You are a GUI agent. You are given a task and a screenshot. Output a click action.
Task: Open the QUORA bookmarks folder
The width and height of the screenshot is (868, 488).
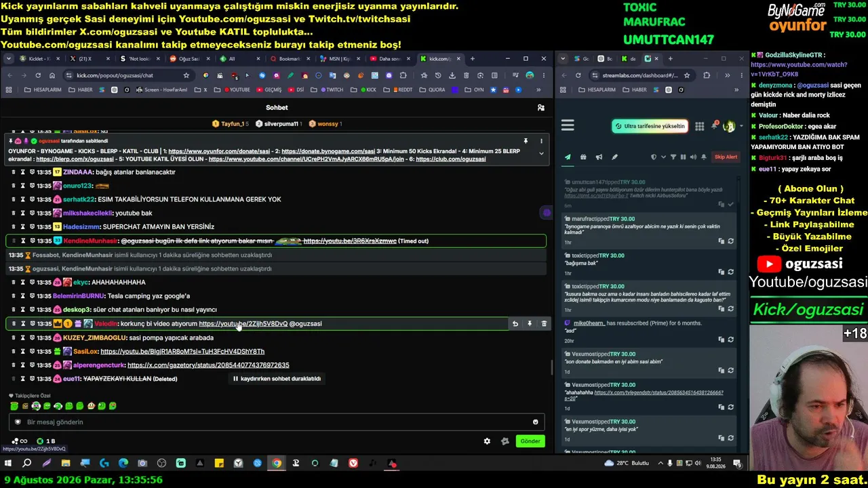[x=432, y=89]
